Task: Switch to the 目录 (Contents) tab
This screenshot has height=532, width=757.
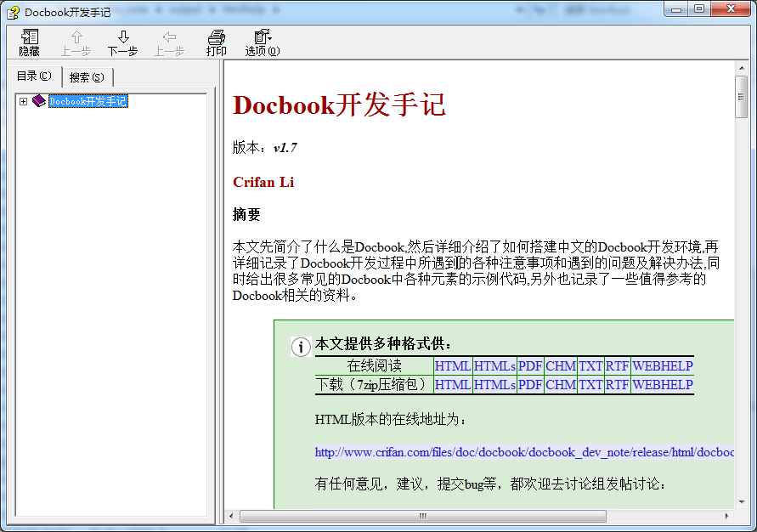Action: point(34,76)
